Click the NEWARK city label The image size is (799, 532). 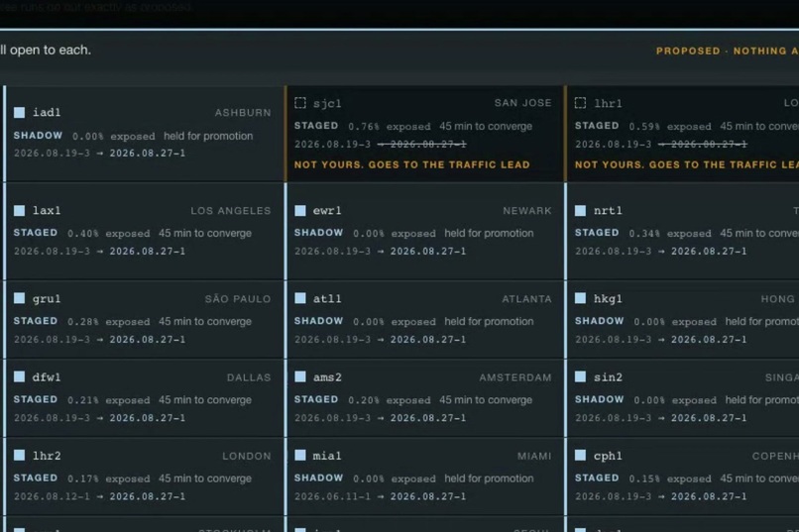pos(527,211)
